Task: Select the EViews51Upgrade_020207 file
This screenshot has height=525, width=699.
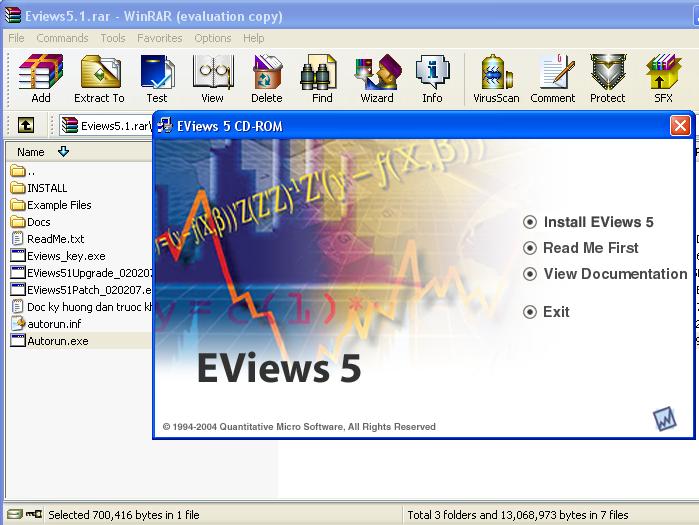Action: click(x=81, y=273)
